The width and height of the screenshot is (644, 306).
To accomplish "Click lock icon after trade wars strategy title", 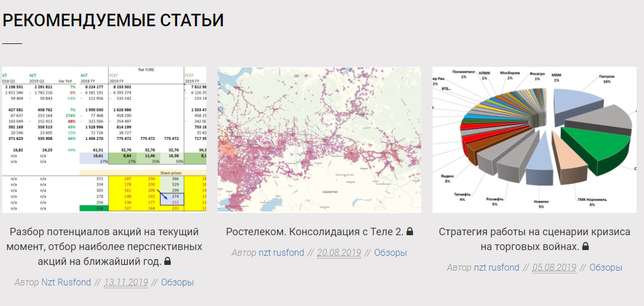I will (x=585, y=247).
